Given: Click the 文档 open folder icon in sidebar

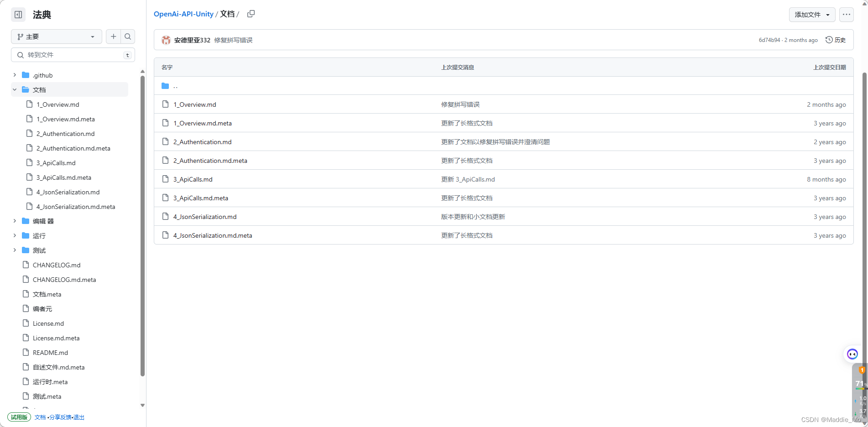Looking at the screenshot, I should [x=26, y=89].
